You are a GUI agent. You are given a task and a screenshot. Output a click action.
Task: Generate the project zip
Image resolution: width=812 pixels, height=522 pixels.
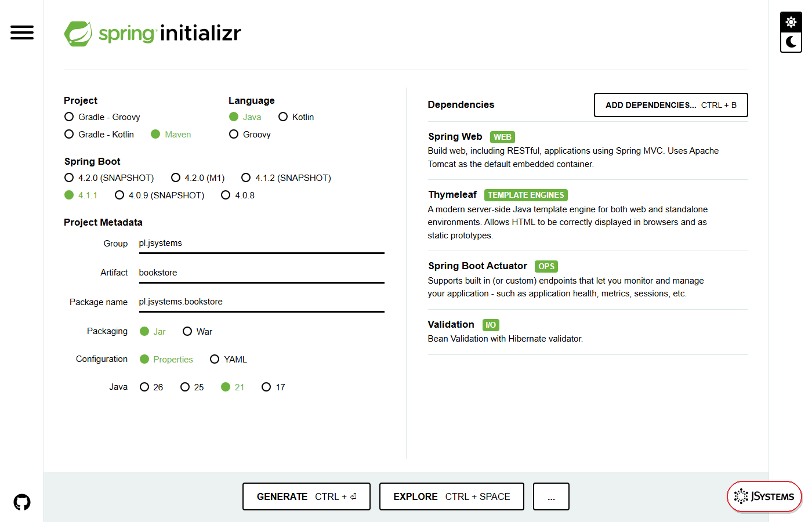pos(306,496)
